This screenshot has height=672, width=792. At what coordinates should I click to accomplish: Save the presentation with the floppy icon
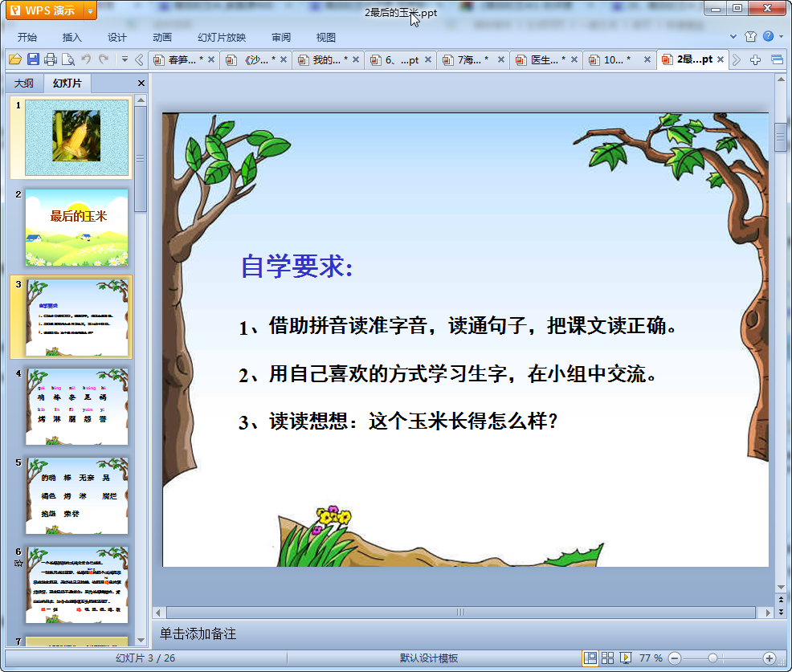click(33, 59)
